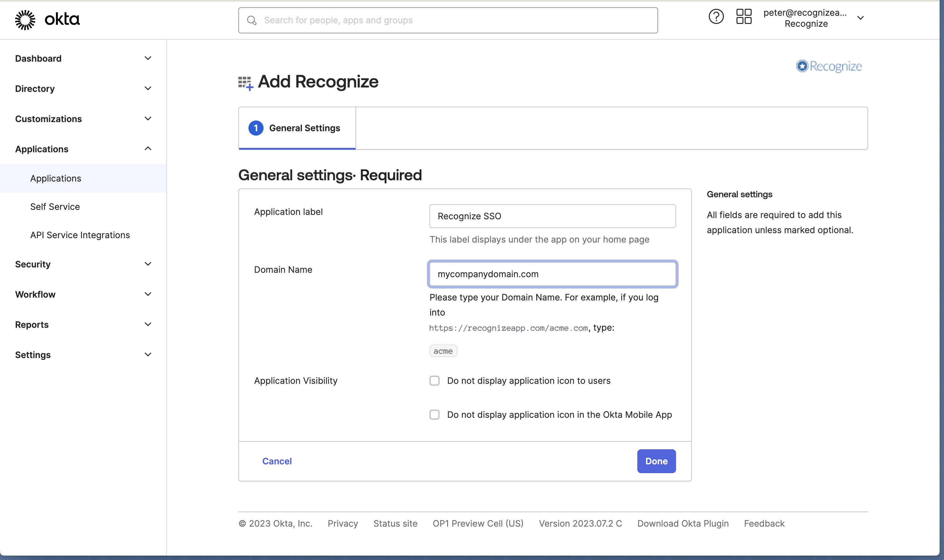The height and width of the screenshot is (560, 944).
Task: Click the Done button
Action: [656, 461]
